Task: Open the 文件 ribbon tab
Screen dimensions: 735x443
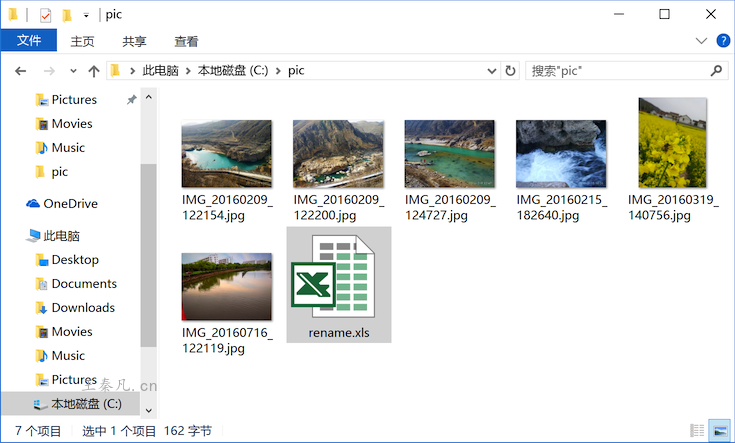Action: [29, 41]
